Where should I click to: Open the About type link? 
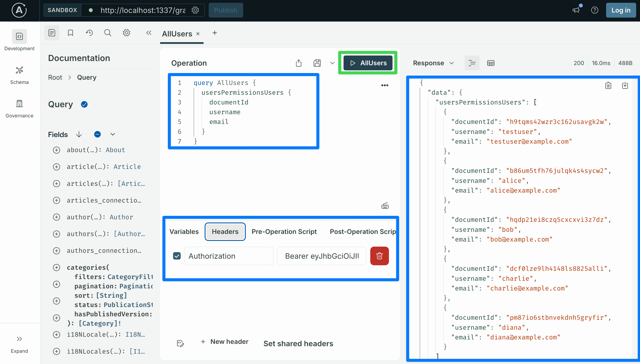point(115,150)
